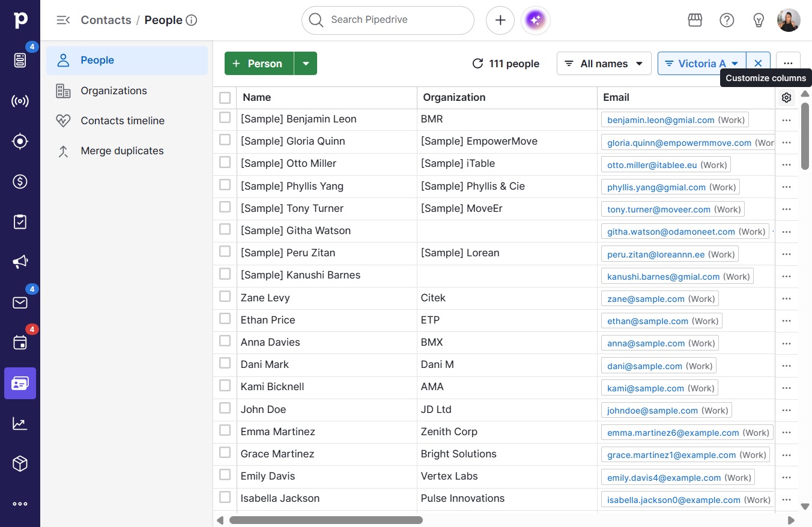Image resolution: width=812 pixels, height=527 pixels.
Task: Clear the Victoria A filter
Action: pos(758,64)
